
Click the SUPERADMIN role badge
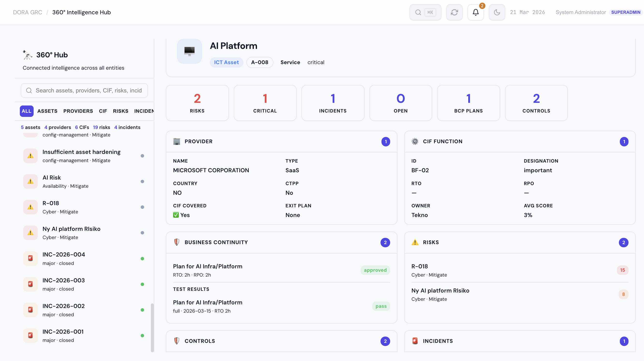[626, 12]
